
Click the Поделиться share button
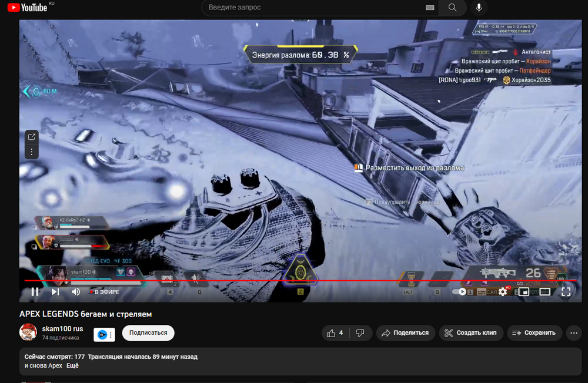(406, 333)
